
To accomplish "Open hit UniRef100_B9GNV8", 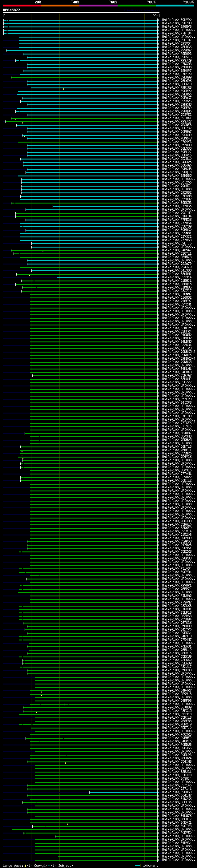I will pyautogui.click(x=177, y=27).
